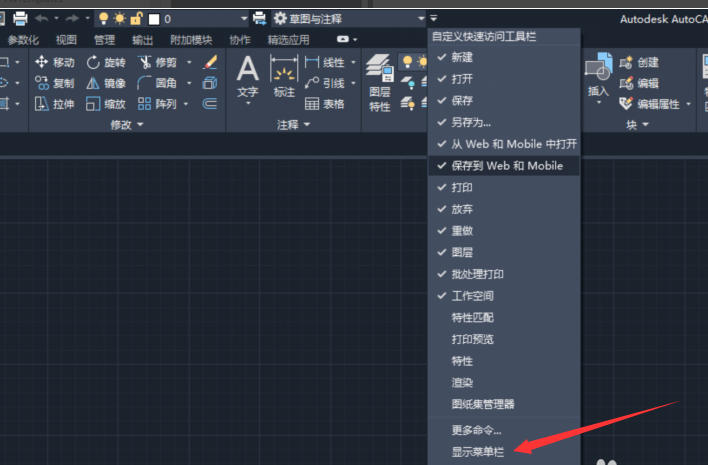
Task: Click the Undo arrow in quick access toolbar
Action: click(42, 19)
